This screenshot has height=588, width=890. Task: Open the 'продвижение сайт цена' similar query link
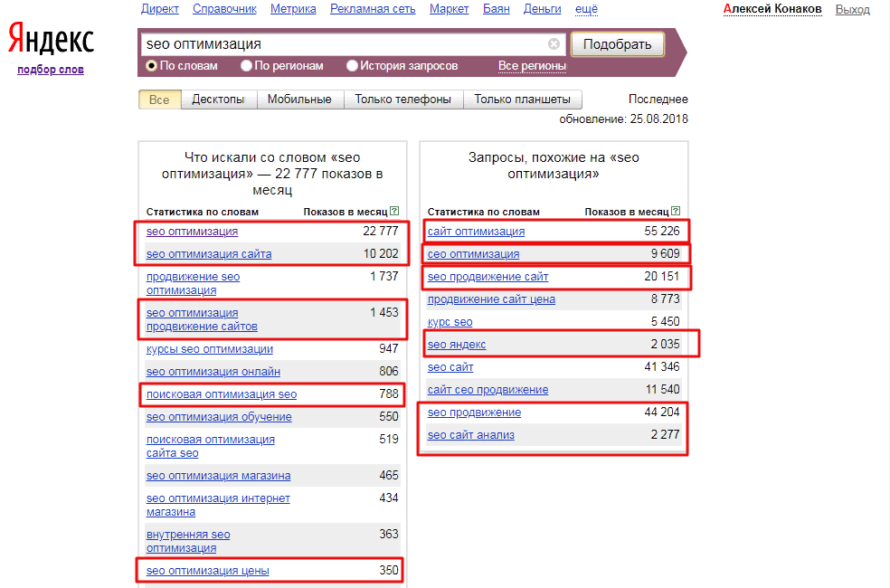point(491,299)
